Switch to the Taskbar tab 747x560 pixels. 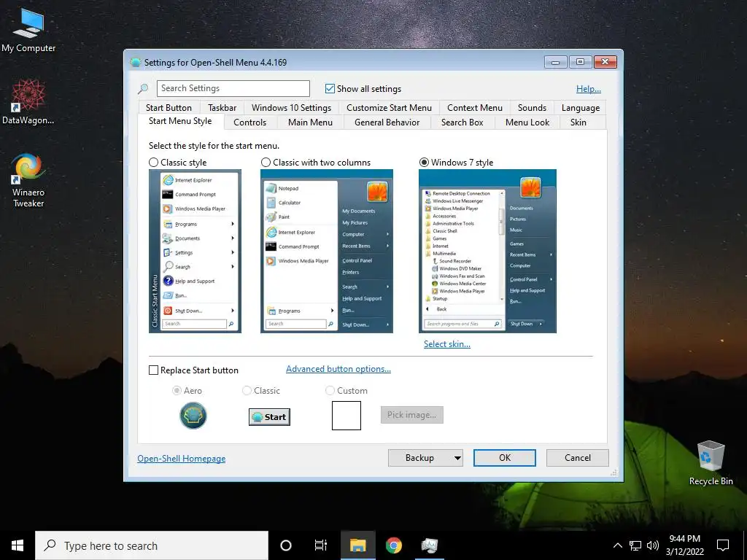222,108
